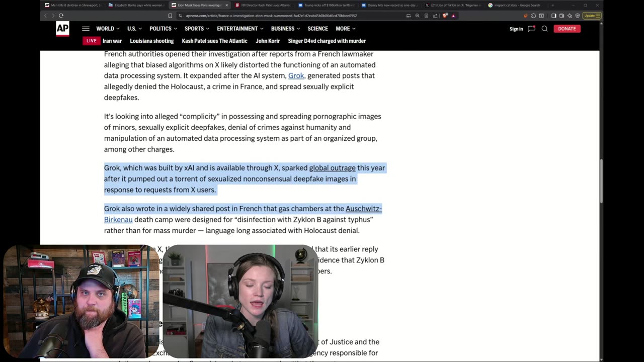The height and width of the screenshot is (362, 644).
Task: Open the notifications chat bubble icon
Action: (531, 29)
